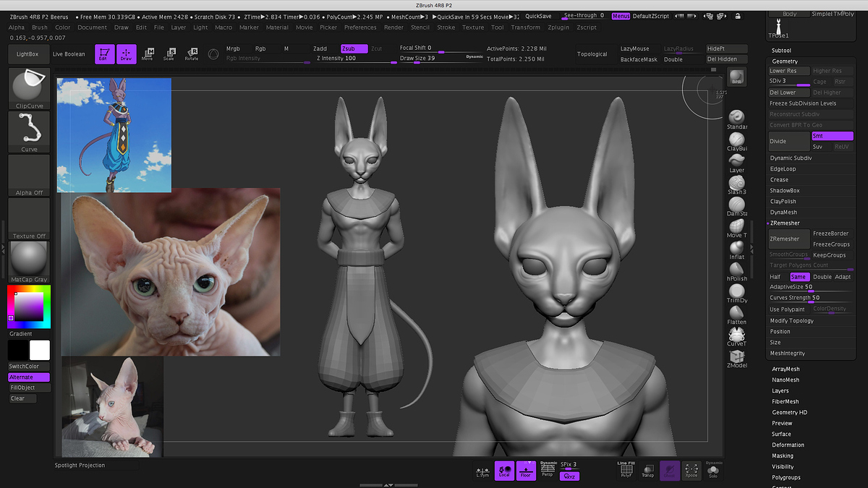Open the Render menu
The image size is (868, 488).
394,27
